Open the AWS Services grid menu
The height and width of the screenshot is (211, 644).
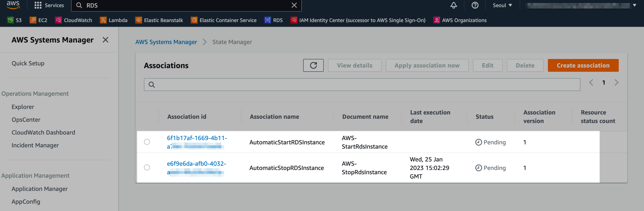tap(49, 5)
